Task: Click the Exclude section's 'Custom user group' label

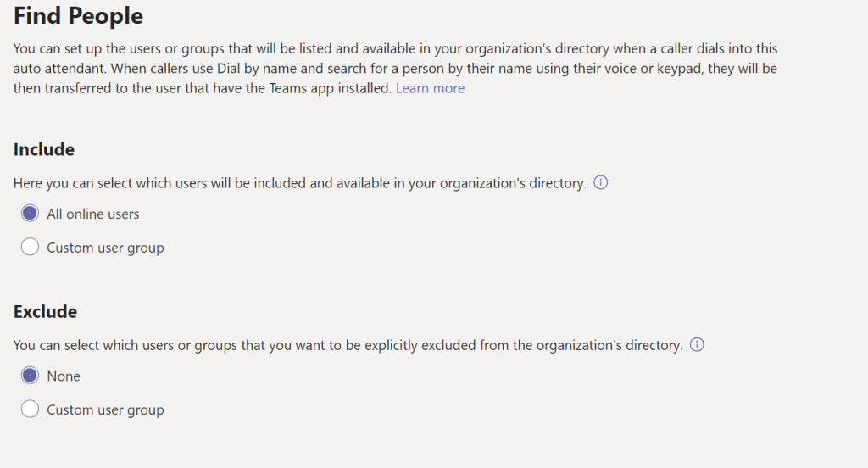Action: pyautogui.click(x=105, y=409)
